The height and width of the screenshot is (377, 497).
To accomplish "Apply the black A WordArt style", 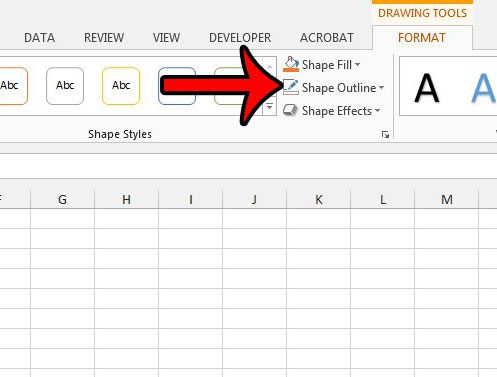I will [x=426, y=88].
